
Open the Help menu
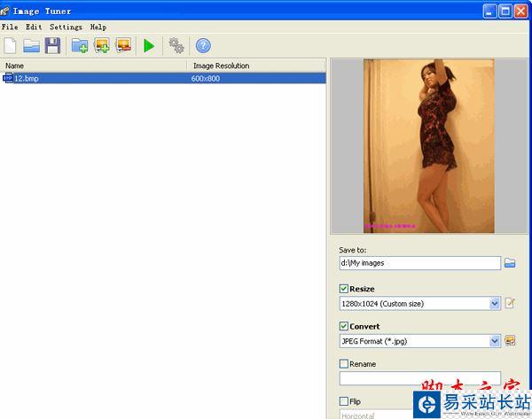tap(98, 27)
